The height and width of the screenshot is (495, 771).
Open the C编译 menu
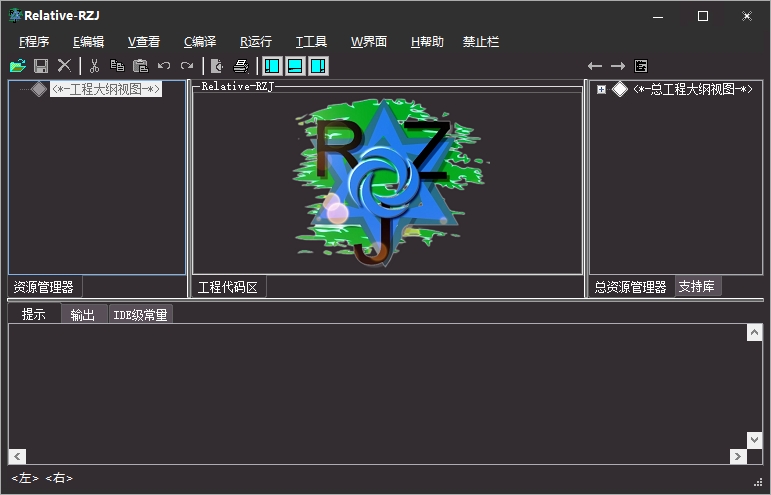200,42
